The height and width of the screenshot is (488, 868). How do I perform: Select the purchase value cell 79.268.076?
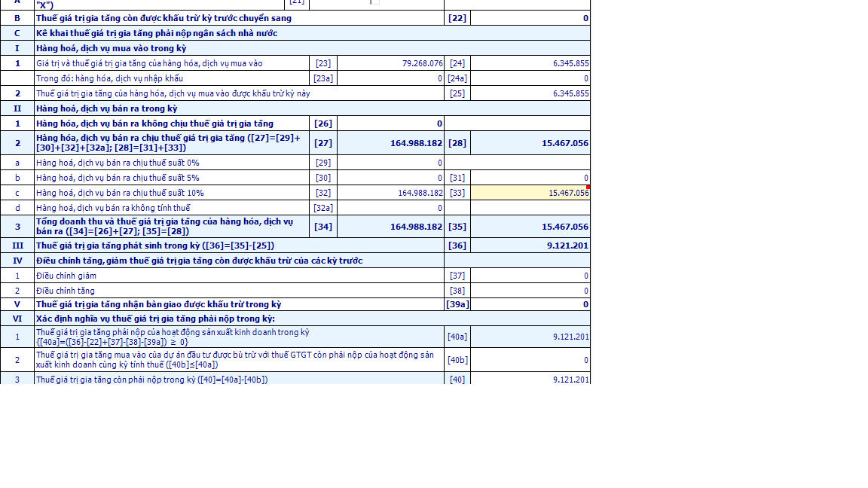pos(390,63)
